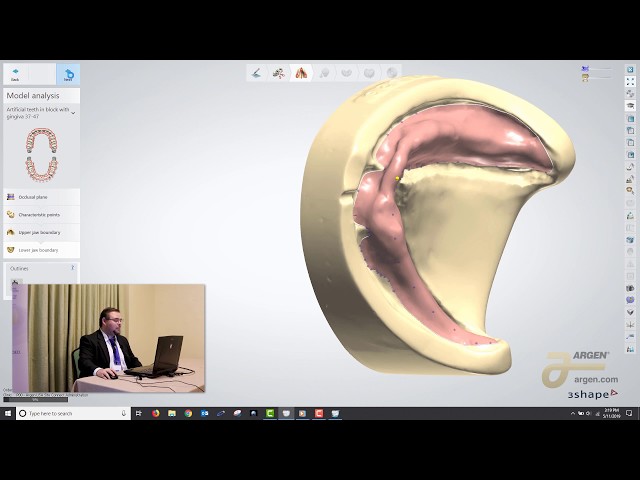
Task: Click the taskbar clock showing the time
Action: coord(611,413)
